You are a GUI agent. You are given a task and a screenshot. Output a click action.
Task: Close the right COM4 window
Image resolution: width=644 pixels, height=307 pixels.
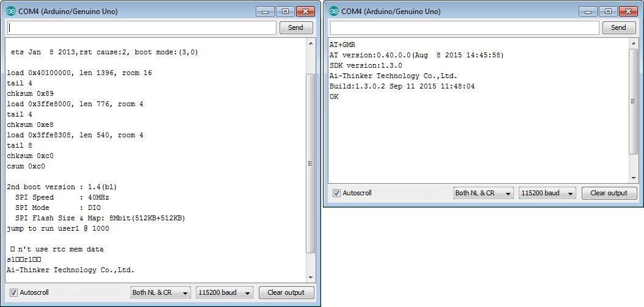628,12
